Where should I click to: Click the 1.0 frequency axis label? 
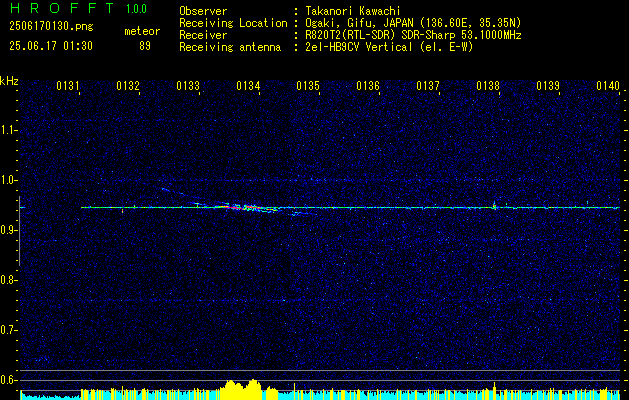(x=9, y=180)
